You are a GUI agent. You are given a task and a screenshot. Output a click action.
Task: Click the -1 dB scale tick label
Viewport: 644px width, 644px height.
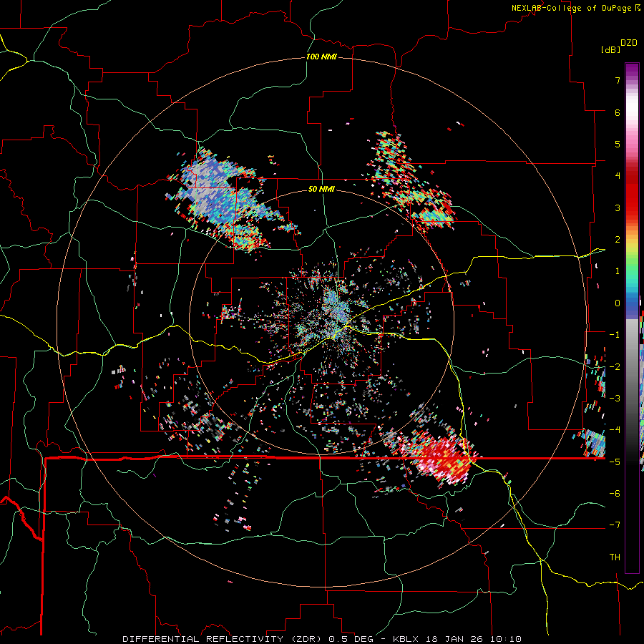click(x=615, y=335)
